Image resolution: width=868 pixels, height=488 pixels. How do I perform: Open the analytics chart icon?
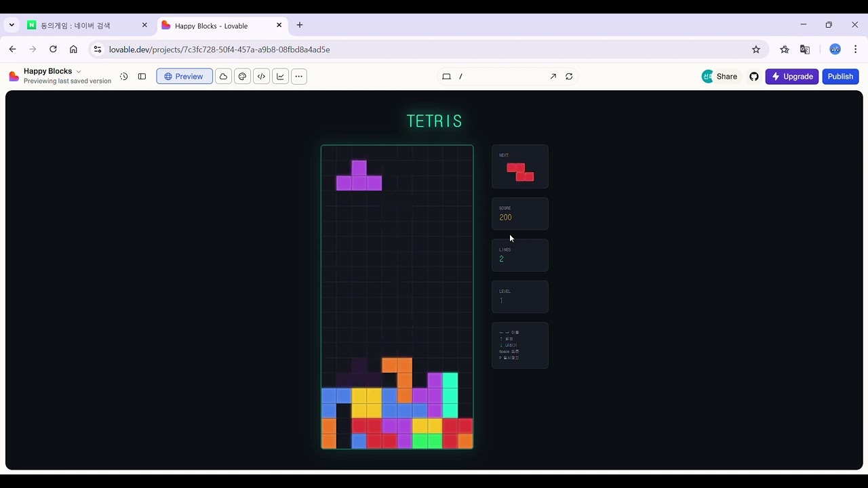point(280,77)
